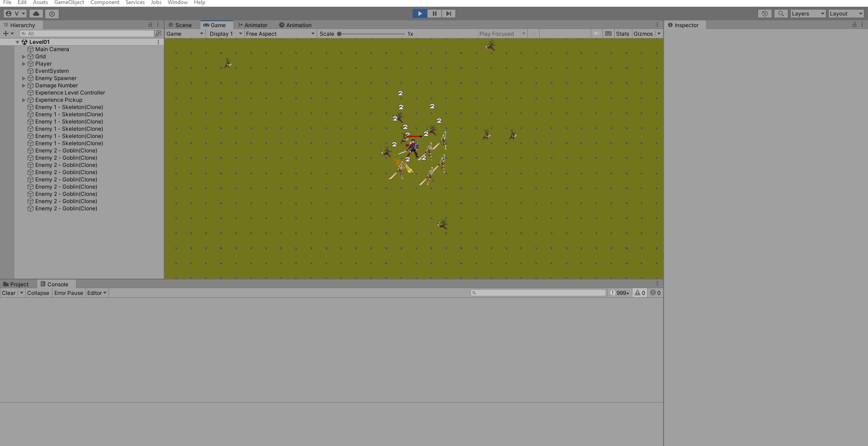Screen dimensions: 868x446
Task: Toggle the 999+ info messages filter
Action: coord(620,293)
